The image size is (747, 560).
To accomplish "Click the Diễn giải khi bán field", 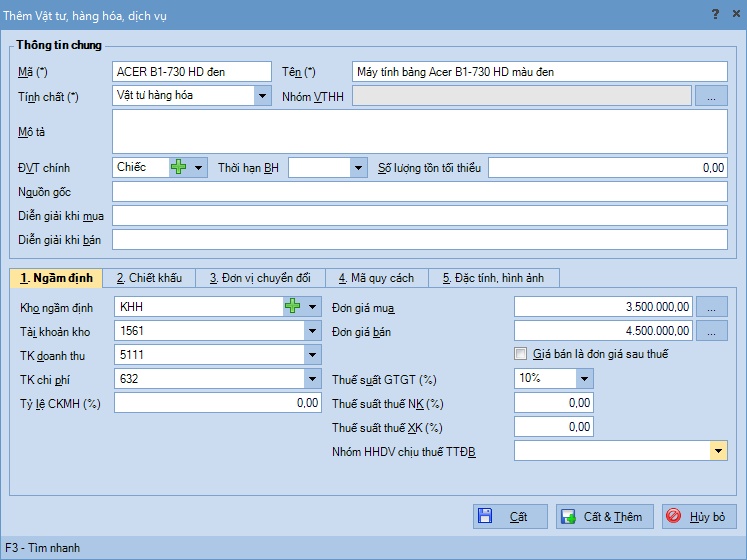I will [x=420, y=240].
